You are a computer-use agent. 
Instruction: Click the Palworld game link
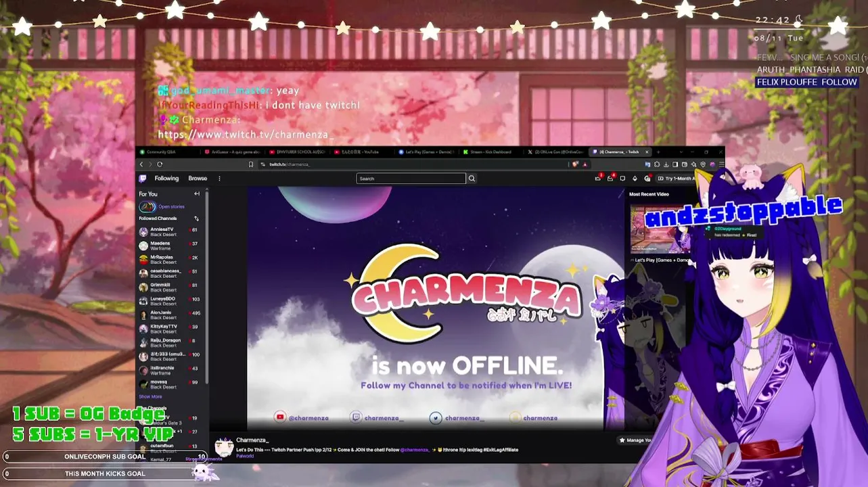(x=245, y=456)
